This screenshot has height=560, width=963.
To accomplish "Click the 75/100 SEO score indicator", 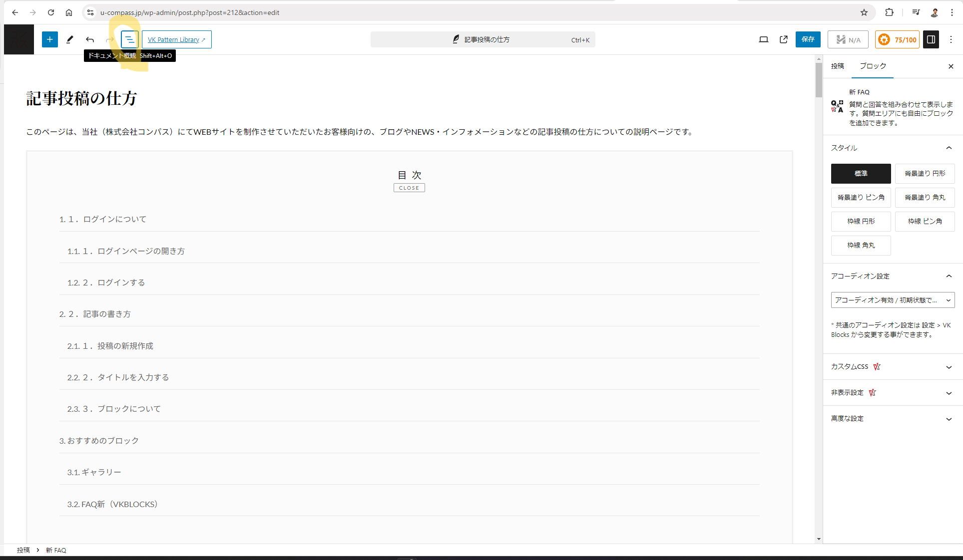I will 898,39.
